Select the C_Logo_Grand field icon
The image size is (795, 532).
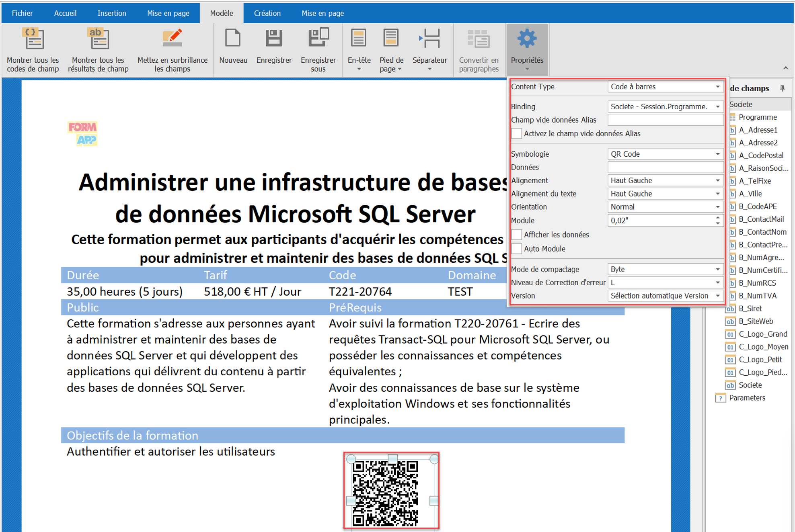click(x=730, y=334)
